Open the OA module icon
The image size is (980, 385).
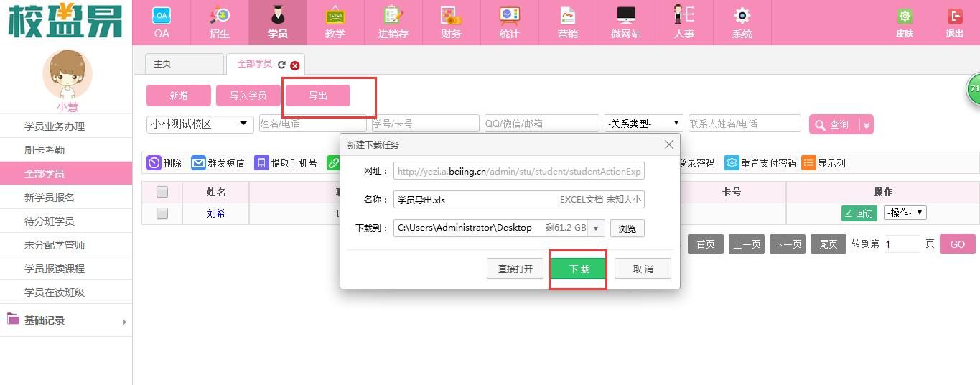(x=162, y=17)
